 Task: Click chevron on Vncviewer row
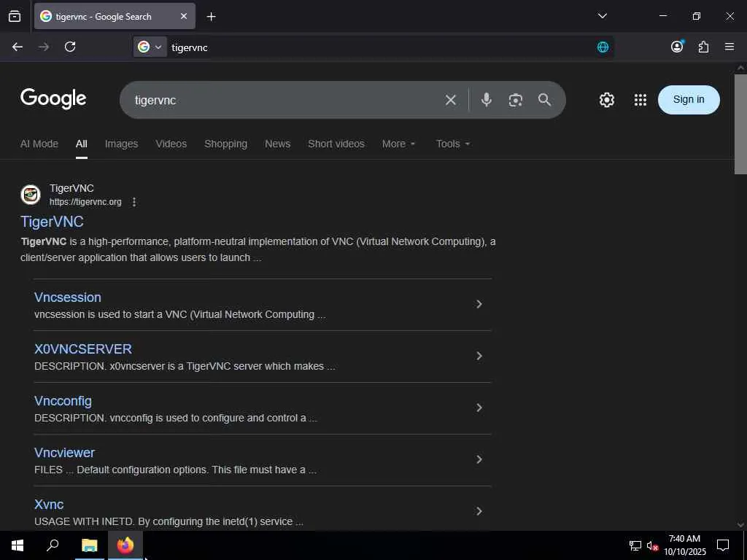pos(479,459)
